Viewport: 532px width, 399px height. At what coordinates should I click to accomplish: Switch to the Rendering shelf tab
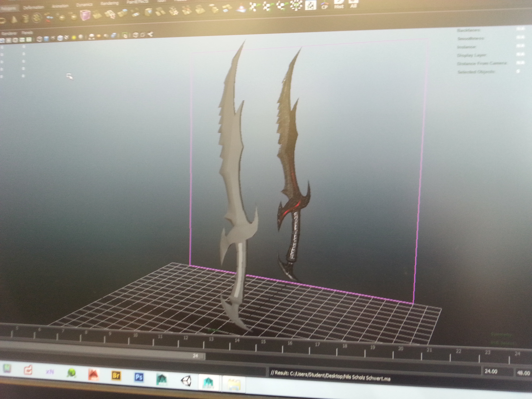109,4
